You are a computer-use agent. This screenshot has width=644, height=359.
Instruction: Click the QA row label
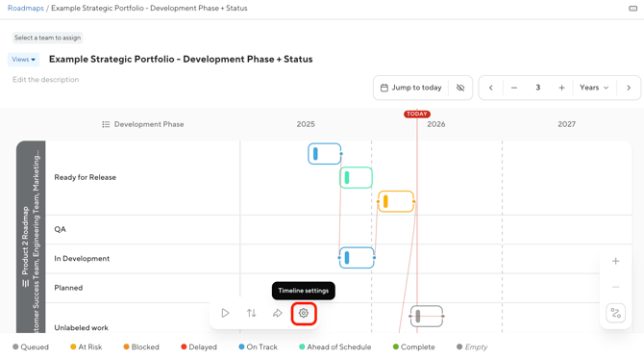(60, 229)
